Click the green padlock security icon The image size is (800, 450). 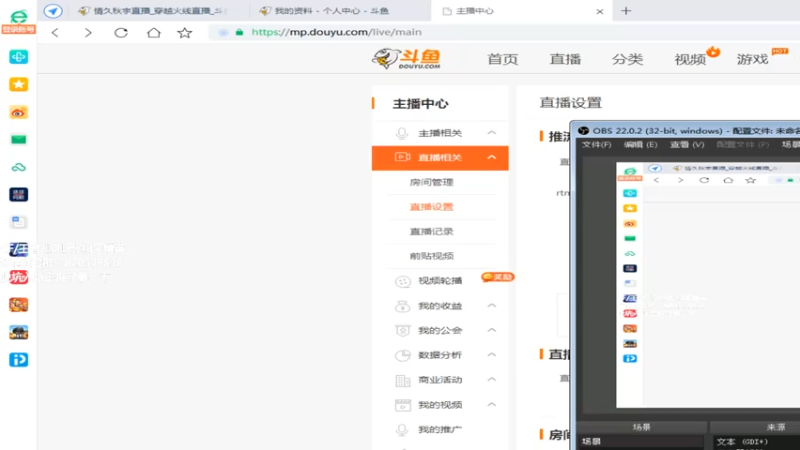coord(239,32)
